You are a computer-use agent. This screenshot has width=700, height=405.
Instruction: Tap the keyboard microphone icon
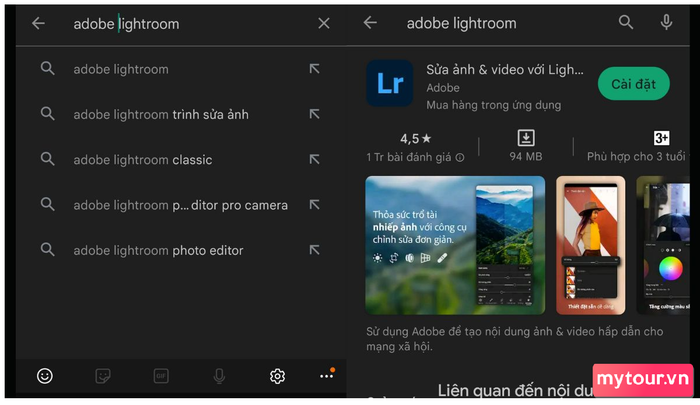(219, 376)
